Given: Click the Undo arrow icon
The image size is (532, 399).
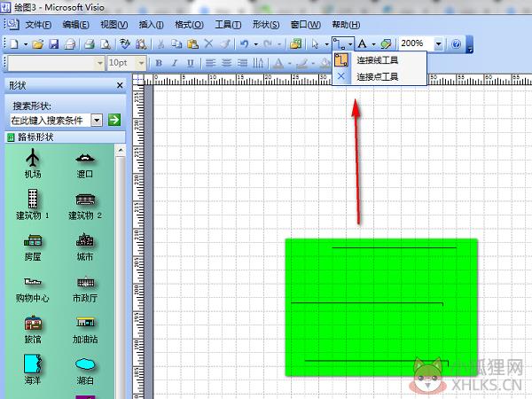Looking at the screenshot, I should tap(245, 44).
